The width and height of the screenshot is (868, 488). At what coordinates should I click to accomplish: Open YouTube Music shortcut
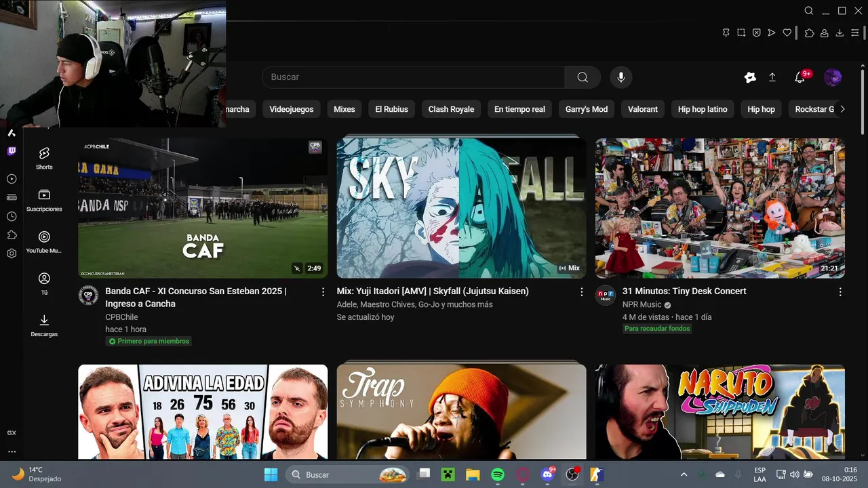(44, 242)
